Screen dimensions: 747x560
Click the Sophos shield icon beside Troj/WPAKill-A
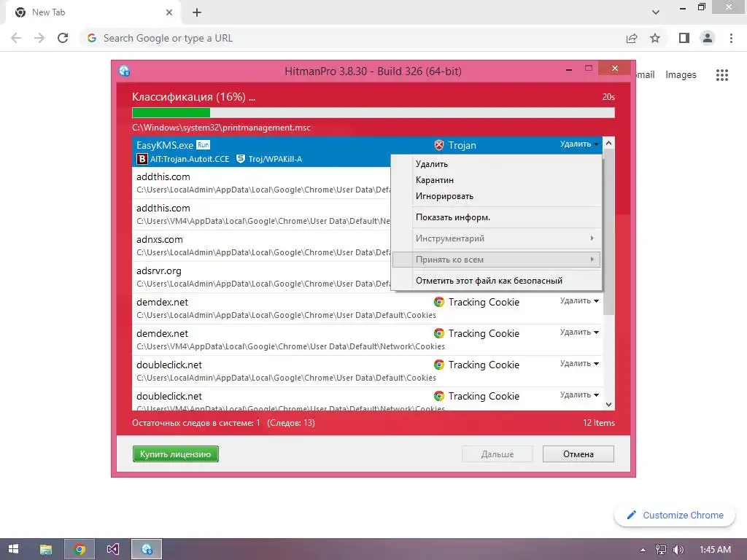241,159
